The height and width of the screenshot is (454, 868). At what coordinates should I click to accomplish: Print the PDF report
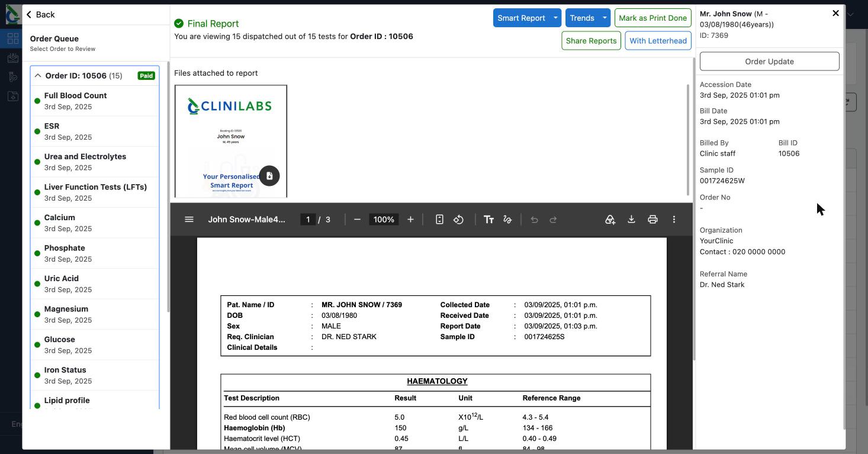pyautogui.click(x=652, y=220)
